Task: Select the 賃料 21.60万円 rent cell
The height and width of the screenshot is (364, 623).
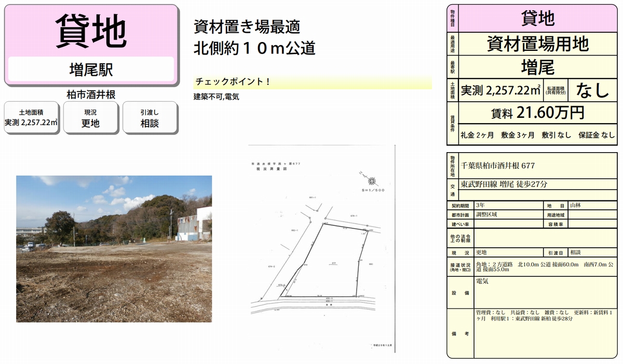Action: [x=538, y=113]
